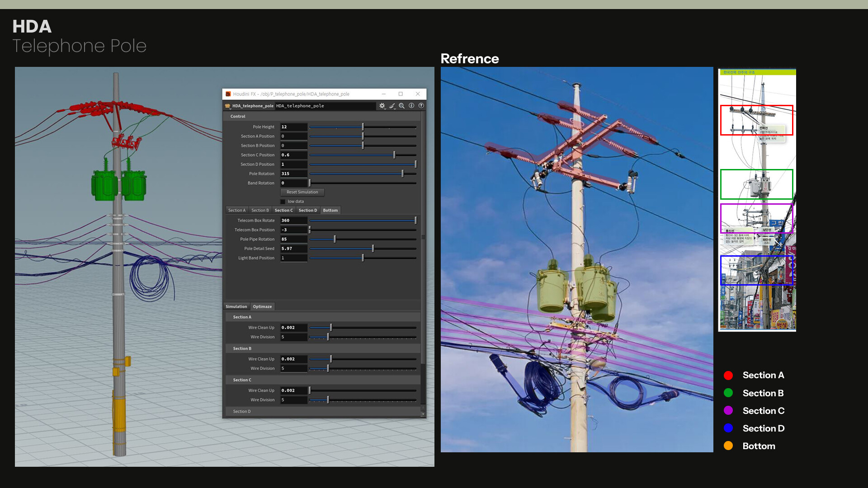The height and width of the screenshot is (488, 868).
Task: Click the Light Band Position value field
Action: tap(294, 258)
